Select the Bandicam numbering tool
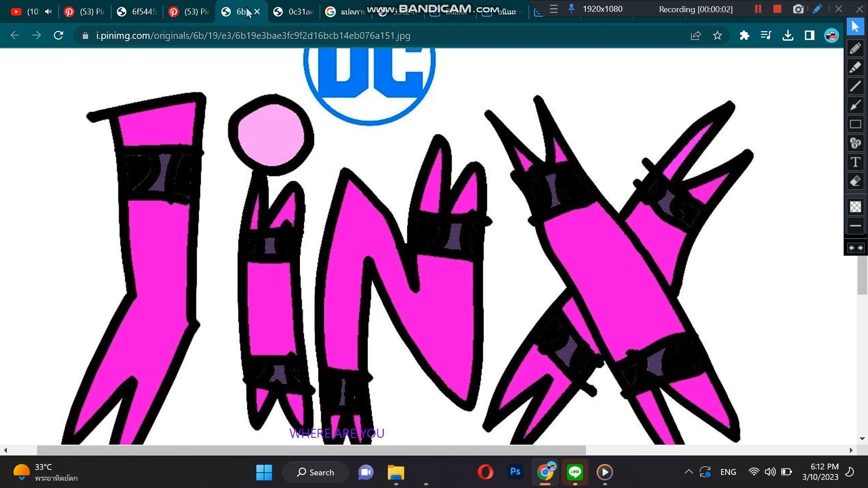Image resolution: width=868 pixels, height=488 pixels. click(x=855, y=143)
